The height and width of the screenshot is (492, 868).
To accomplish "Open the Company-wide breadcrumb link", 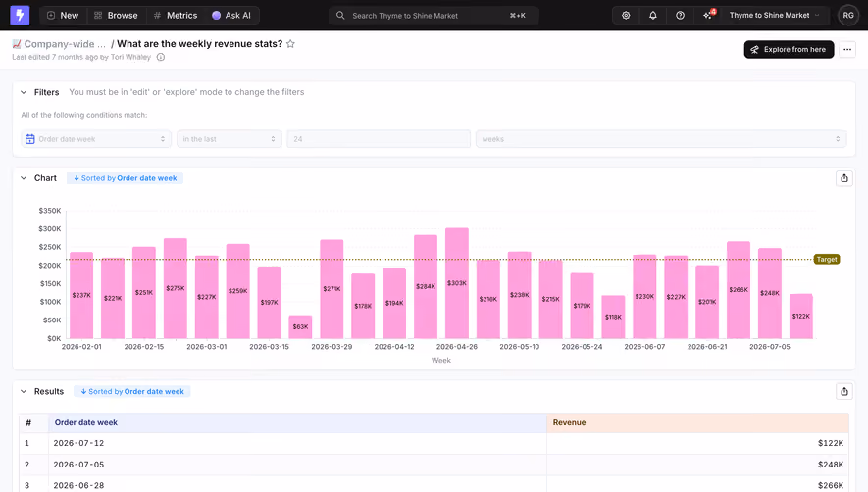I will [x=59, y=44].
